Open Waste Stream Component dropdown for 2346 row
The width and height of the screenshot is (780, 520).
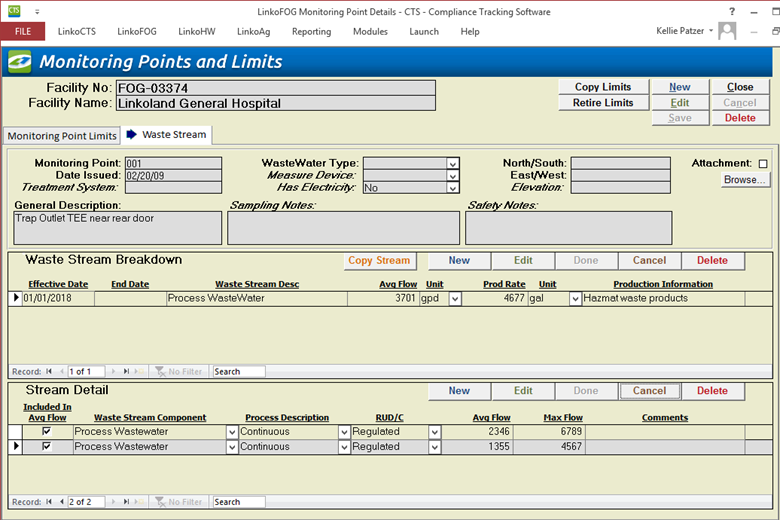pos(232,432)
